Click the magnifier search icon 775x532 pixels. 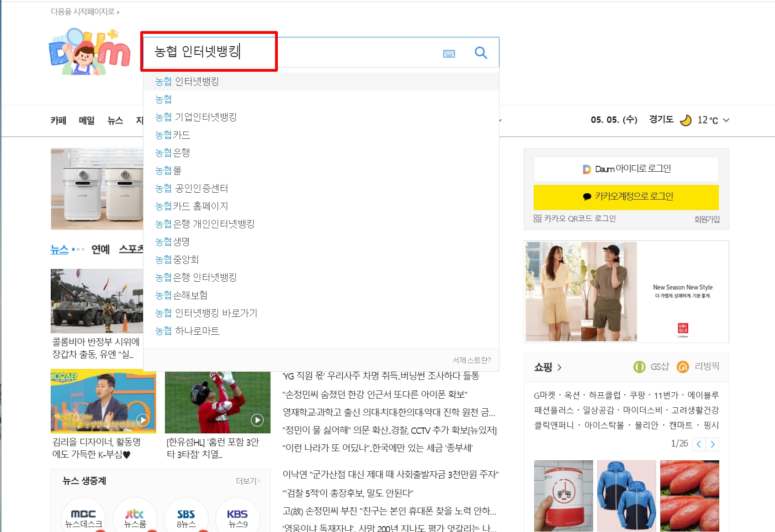click(x=481, y=53)
